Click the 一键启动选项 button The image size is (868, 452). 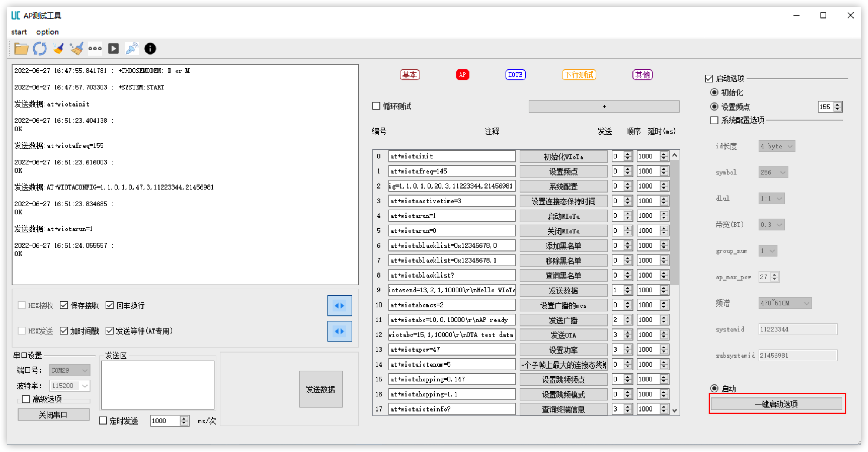click(x=776, y=404)
